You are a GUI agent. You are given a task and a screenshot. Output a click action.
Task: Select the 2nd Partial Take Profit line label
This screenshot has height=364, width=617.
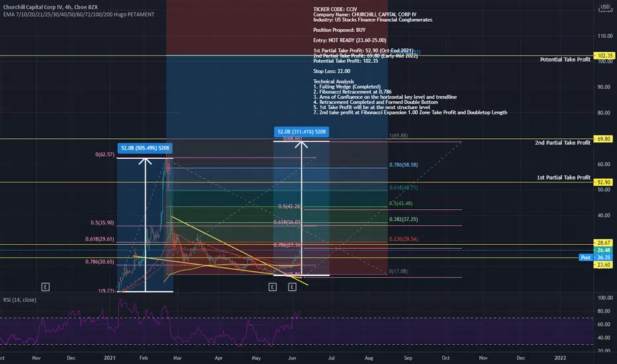tap(563, 143)
